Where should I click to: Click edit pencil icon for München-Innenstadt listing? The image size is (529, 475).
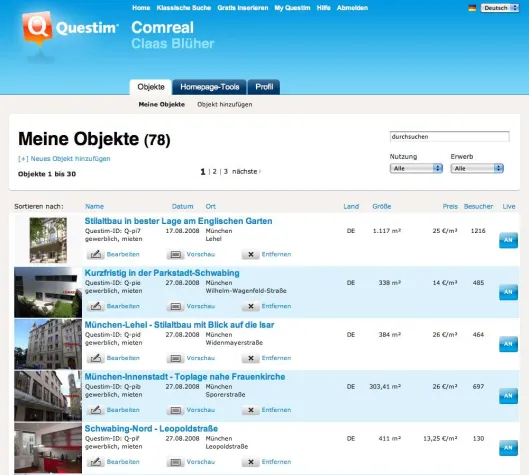click(x=95, y=410)
